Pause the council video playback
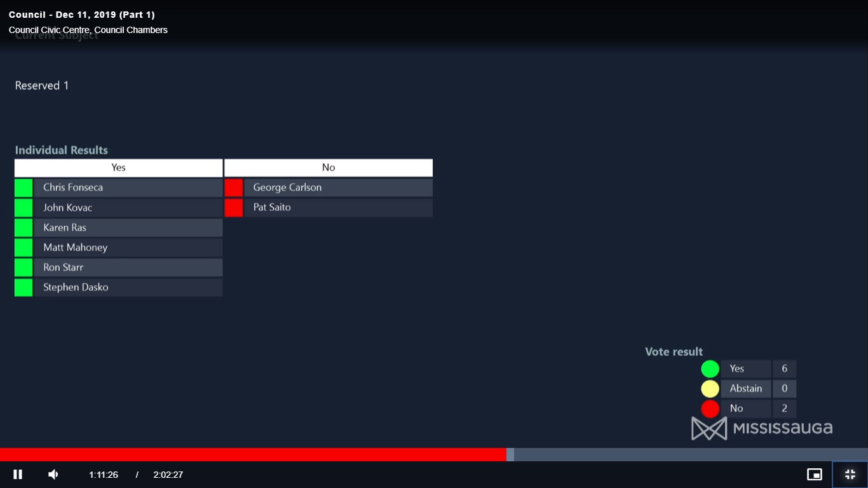The width and height of the screenshot is (868, 488). click(18, 474)
